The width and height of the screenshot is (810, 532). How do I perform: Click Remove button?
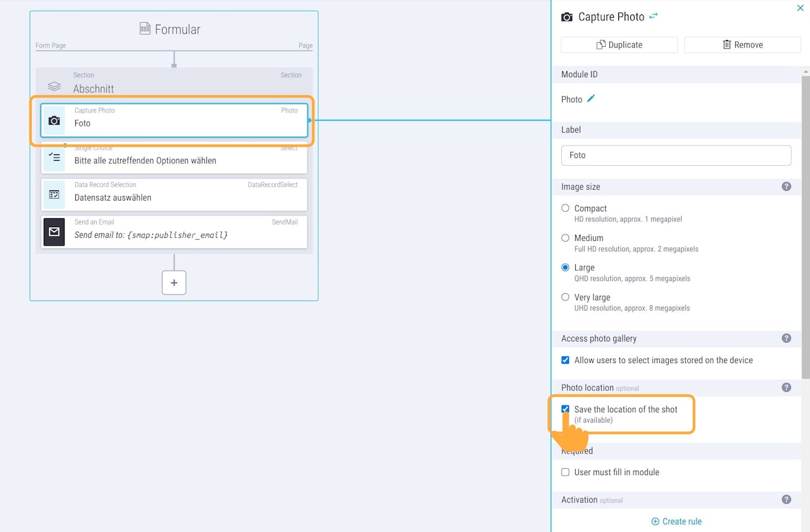coord(742,45)
